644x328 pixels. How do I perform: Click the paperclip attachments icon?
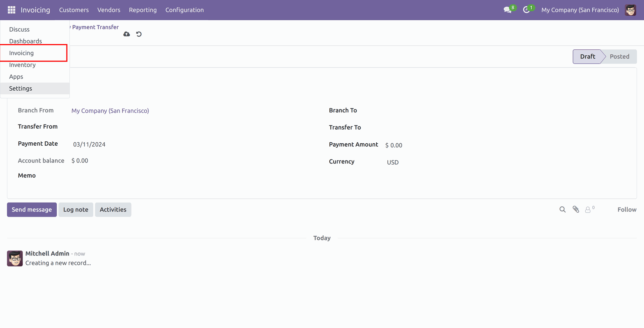(576, 209)
